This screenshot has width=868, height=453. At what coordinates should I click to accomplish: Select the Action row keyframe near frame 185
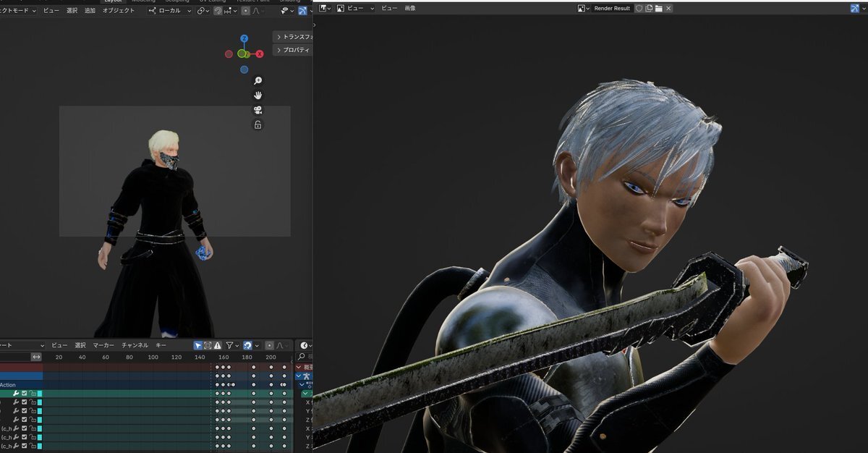click(253, 385)
